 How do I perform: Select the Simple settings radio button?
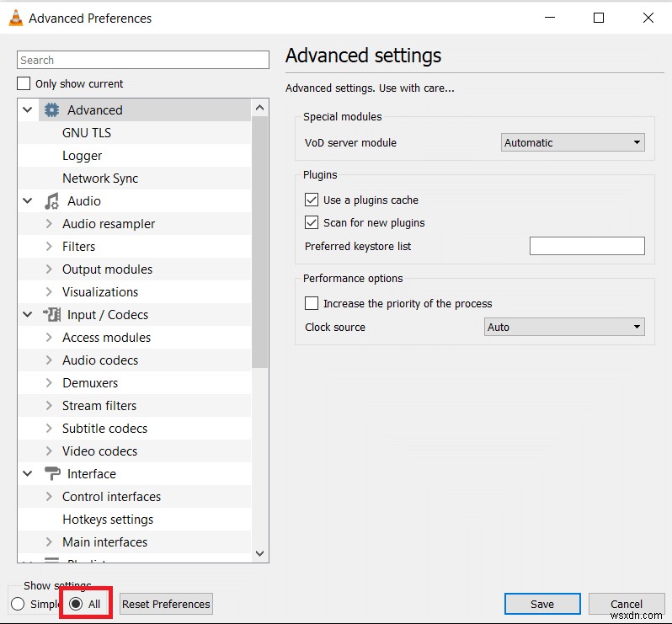pos(18,604)
